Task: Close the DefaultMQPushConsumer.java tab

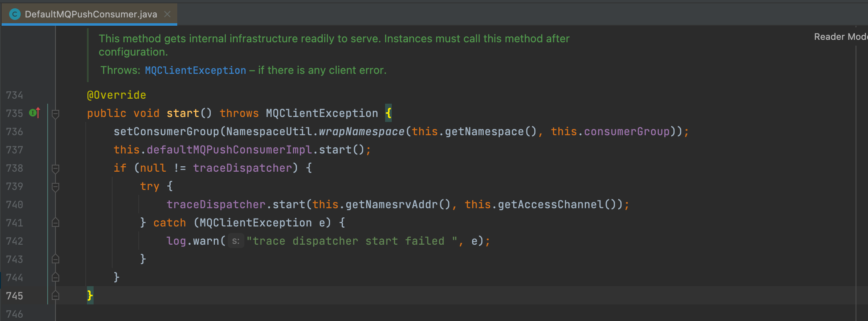Action: [x=167, y=14]
